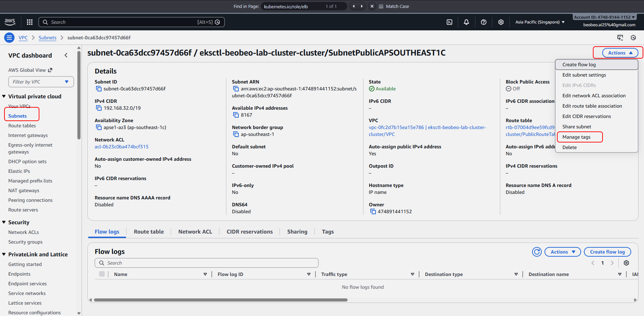Screen dimensions: 644x316
Task: Open the region selector Asia Pacific (Singapore)
Action: click(x=540, y=22)
